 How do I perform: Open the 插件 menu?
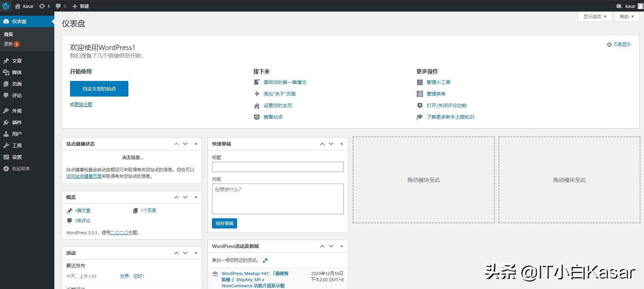(27, 122)
